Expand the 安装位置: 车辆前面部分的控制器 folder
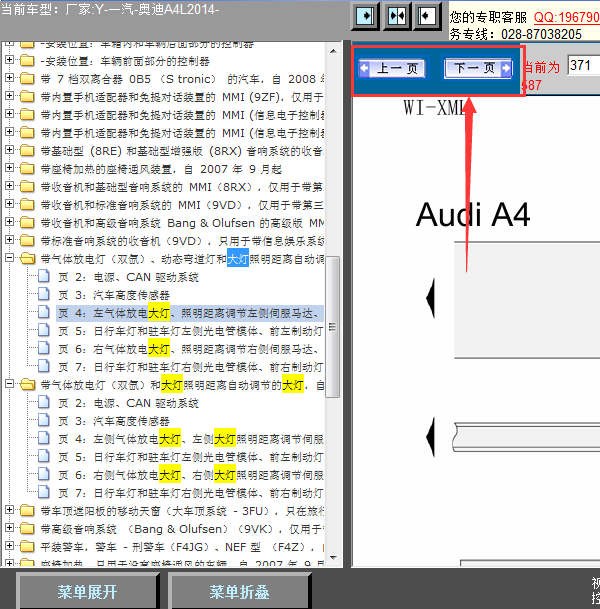The width and height of the screenshot is (600, 609). point(9,60)
